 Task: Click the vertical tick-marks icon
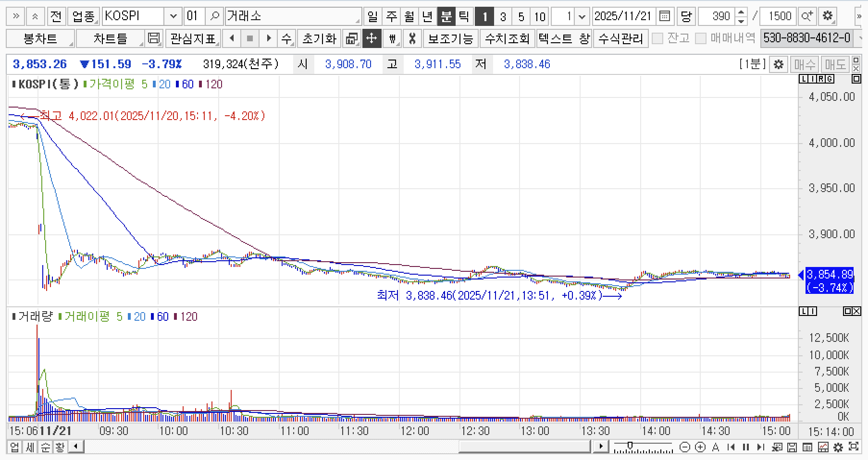[x=392, y=38]
